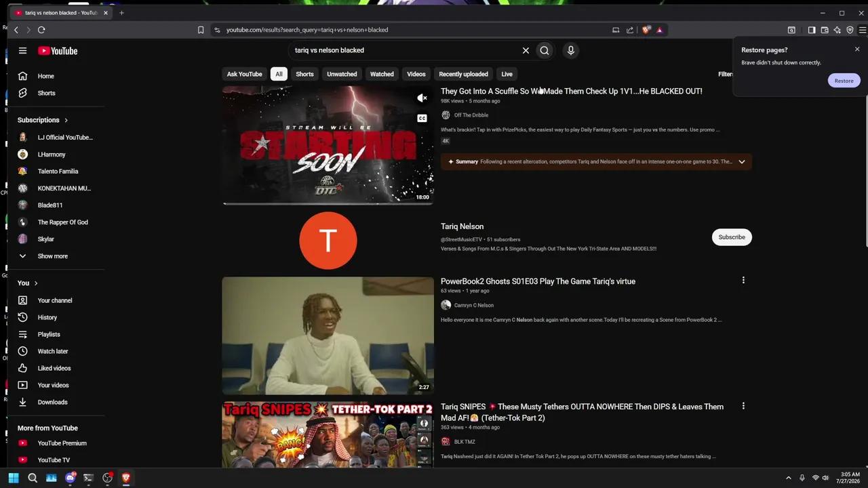Open Discord from taskbar
The width and height of the screenshot is (868, 488).
[70, 478]
